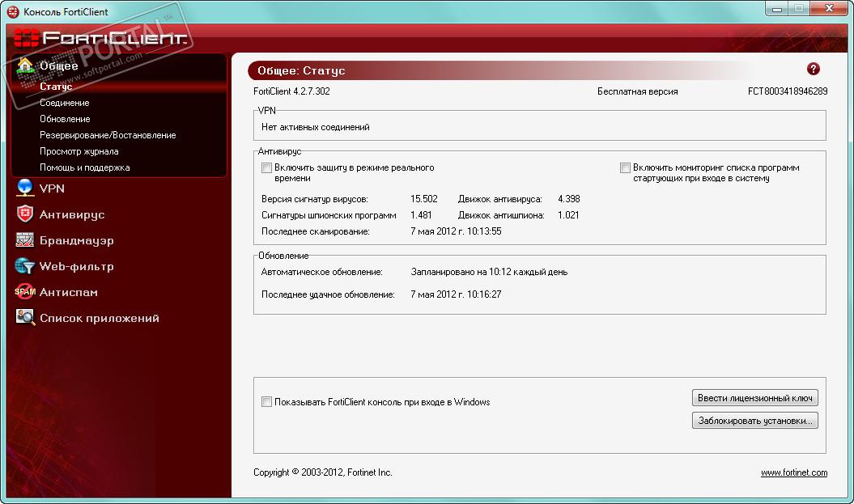Click spyware signatures value 1.481
Screen dimensions: 854x504
point(421,215)
